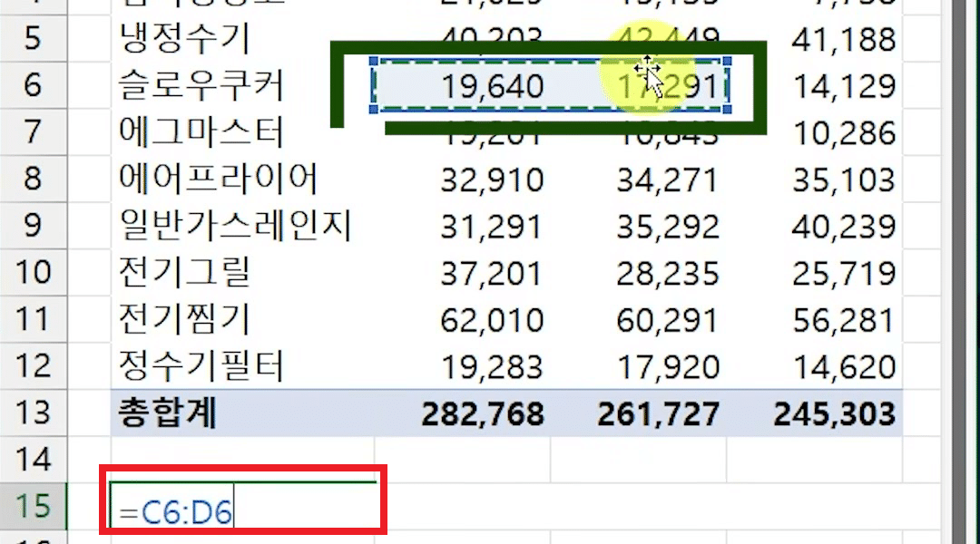The width and height of the screenshot is (980, 544).
Task: Click the cell with value 35,103
Action: 815,179
